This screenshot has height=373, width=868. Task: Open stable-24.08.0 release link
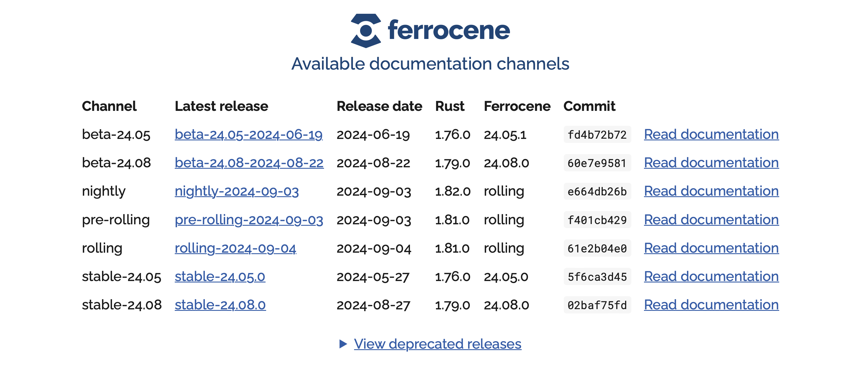(x=220, y=305)
